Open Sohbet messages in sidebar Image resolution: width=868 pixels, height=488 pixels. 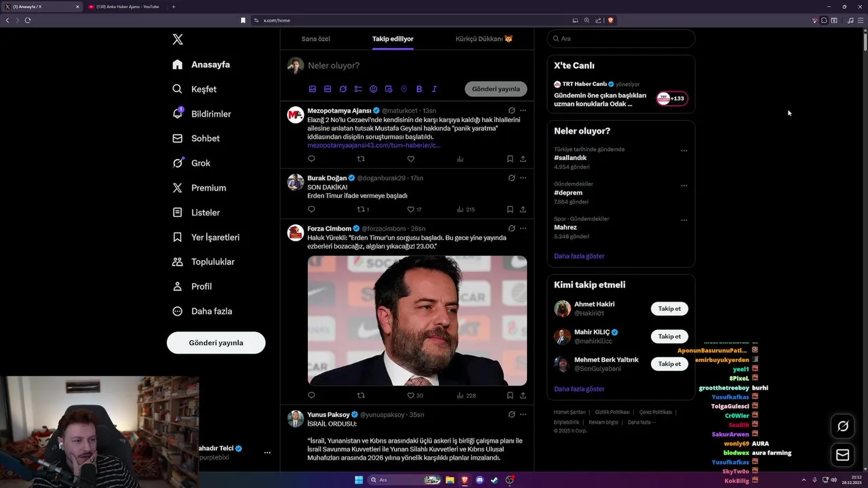coord(195,138)
